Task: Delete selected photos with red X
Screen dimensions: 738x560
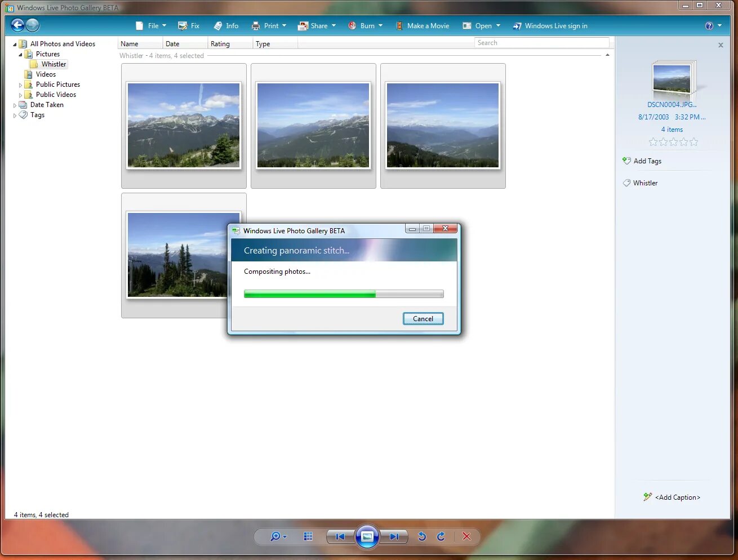Action: click(x=466, y=537)
